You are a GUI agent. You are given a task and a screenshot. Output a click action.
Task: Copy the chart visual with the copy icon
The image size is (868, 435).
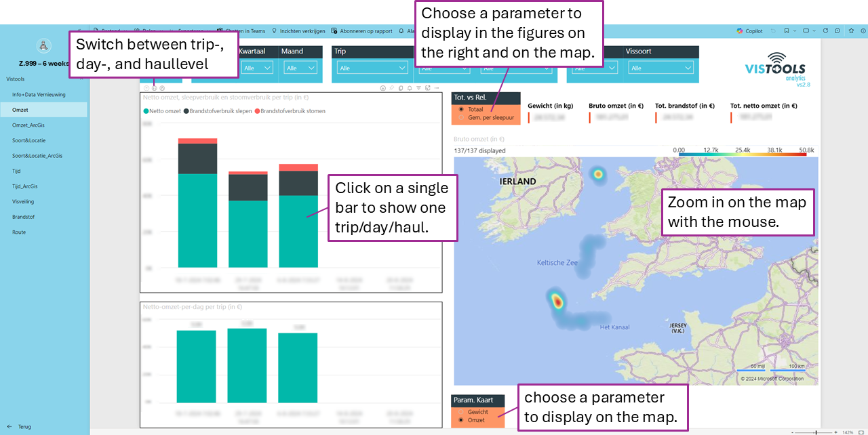401,88
